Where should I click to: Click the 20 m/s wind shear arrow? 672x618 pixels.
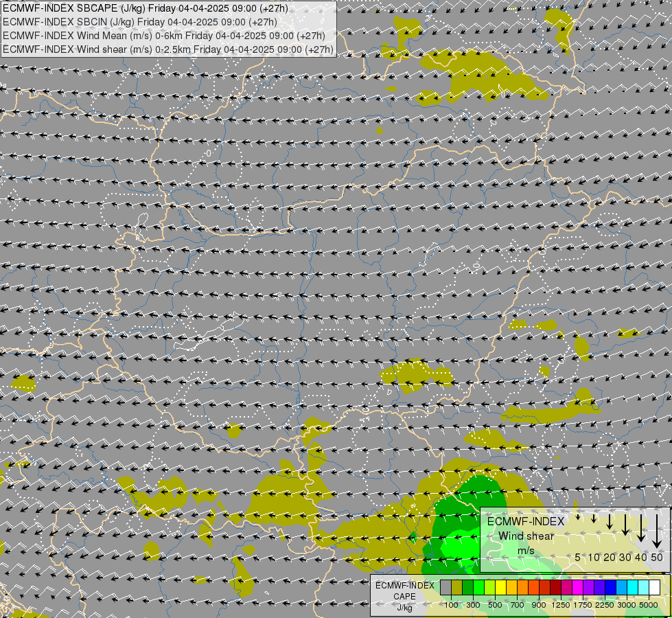pyautogui.click(x=610, y=521)
